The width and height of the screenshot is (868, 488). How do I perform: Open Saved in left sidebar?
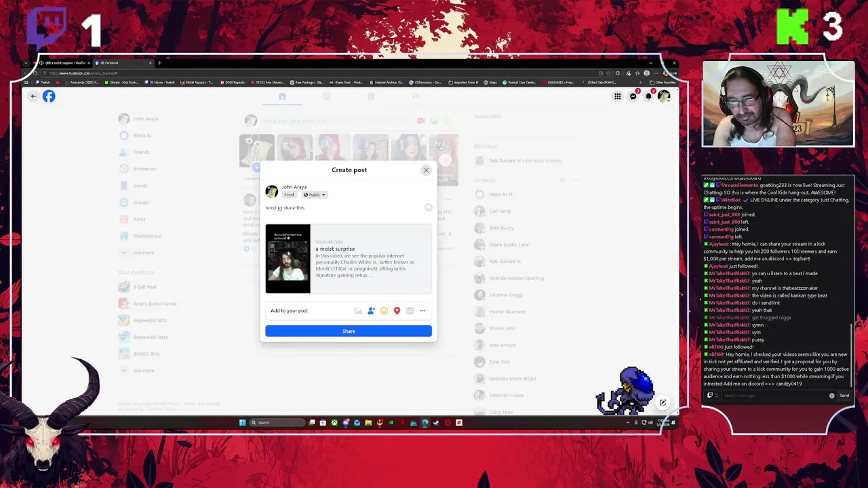pos(133,186)
